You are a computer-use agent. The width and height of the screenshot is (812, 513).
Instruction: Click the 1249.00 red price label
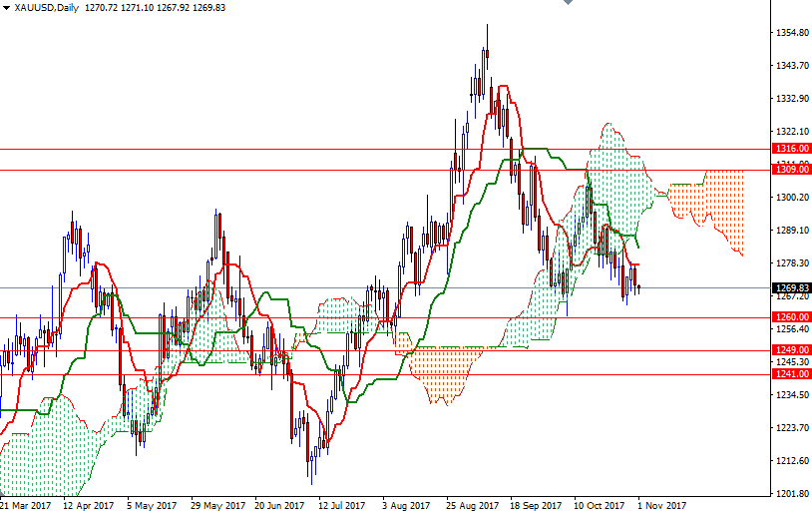pyautogui.click(x=791, y=350)
